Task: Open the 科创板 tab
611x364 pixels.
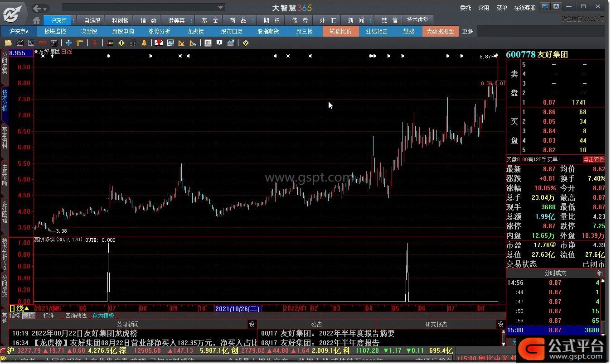Action: click(x=120, y=20)
